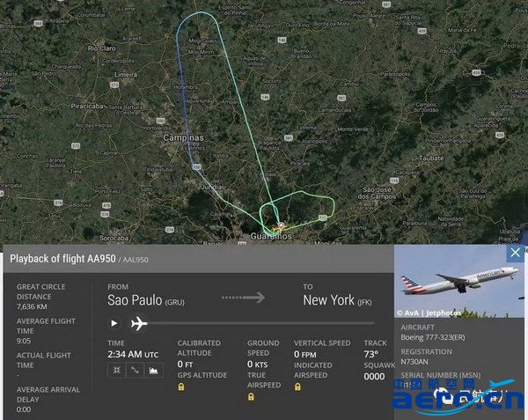
Task: Click the GPS Altitude lock icon
Action: 181,387
